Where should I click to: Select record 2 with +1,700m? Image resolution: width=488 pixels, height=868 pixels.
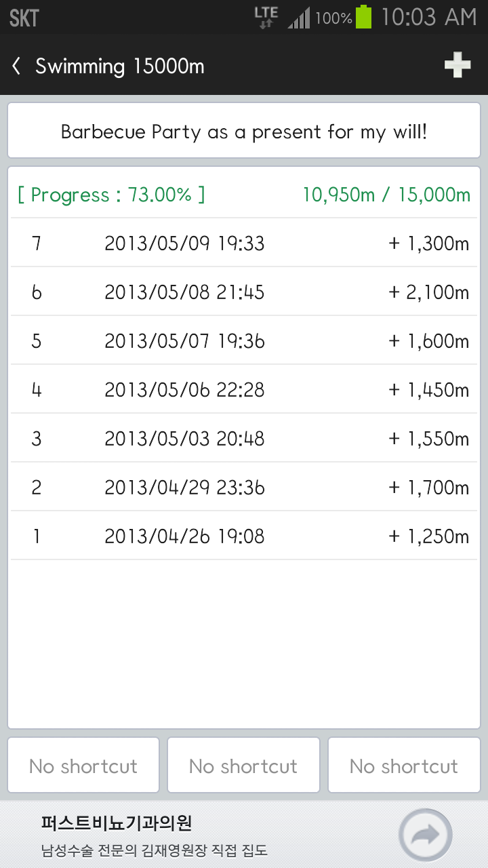coord(244,487)
